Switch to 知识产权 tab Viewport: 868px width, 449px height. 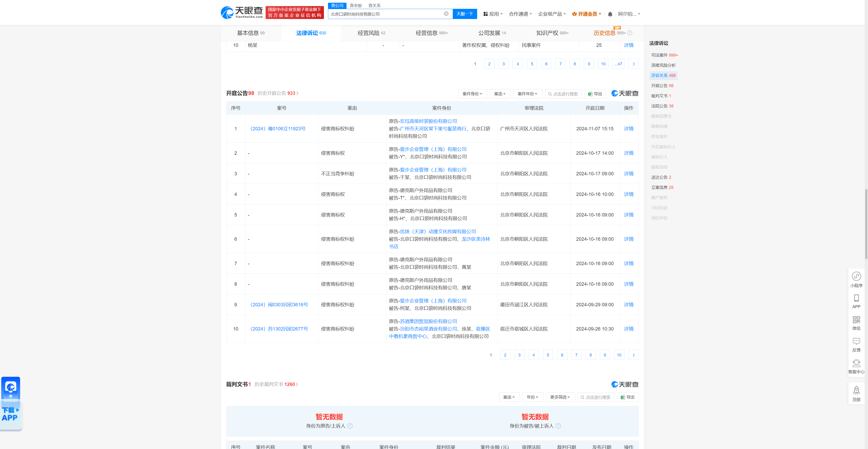[x=552, y=33]
